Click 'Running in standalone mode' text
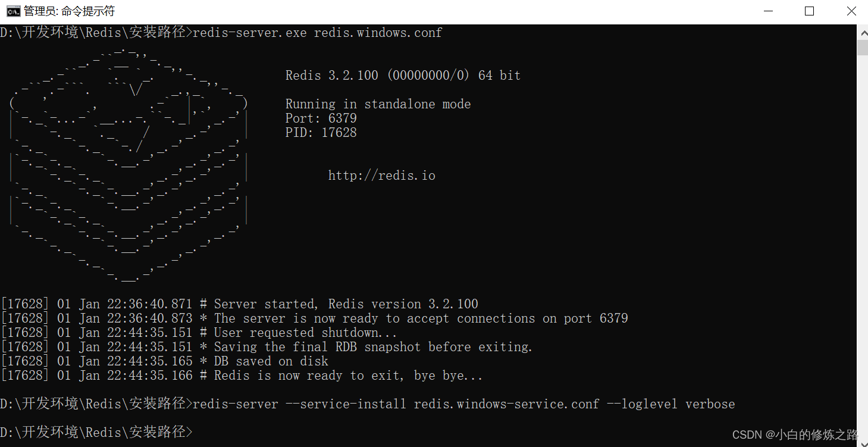This screenshot has width=868, height=447. [378, 104]
